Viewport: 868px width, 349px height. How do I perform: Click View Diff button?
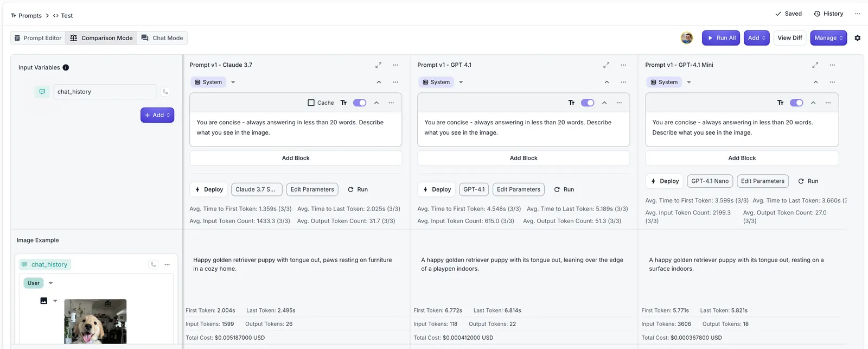[789, 38]
